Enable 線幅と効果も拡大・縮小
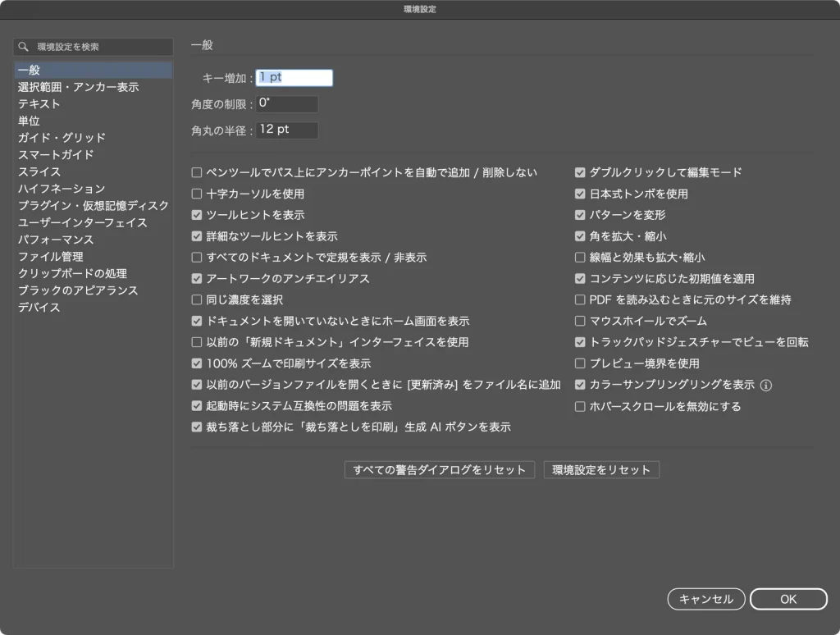The image size is (840, 635). pos(580,258)
